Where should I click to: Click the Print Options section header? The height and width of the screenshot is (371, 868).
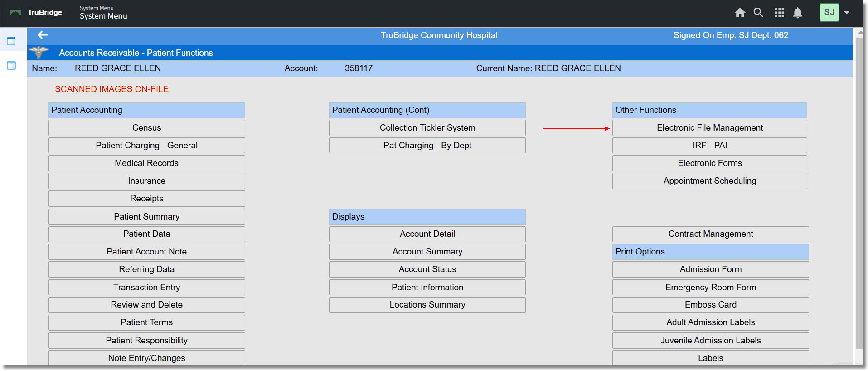coord(711,252)
